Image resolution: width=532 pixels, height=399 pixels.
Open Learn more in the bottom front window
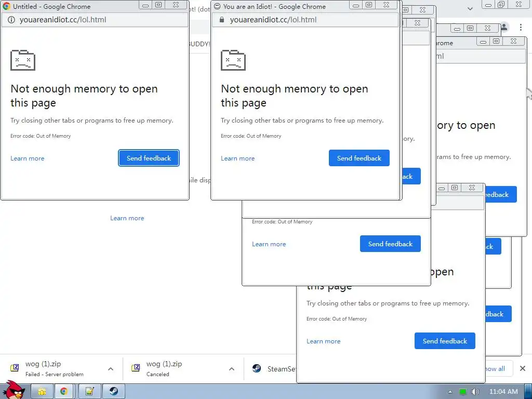(x=324, y=341)
